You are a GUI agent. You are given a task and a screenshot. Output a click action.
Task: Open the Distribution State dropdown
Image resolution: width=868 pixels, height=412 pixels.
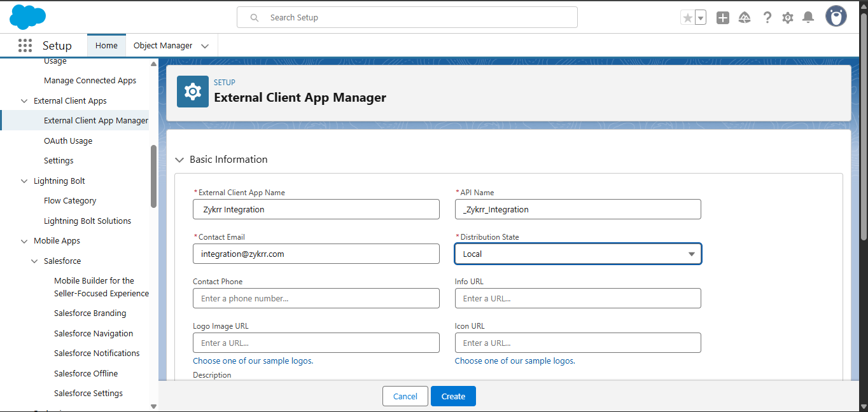[x=578, y=254]
